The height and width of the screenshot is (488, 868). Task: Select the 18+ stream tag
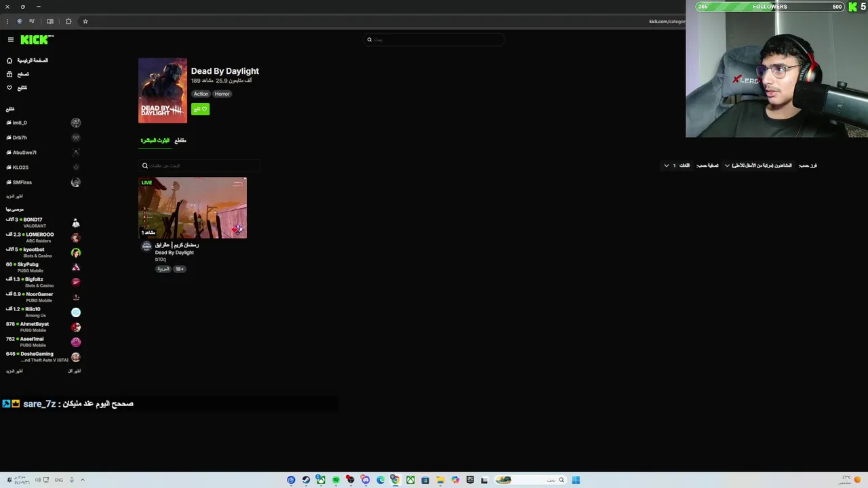179,269
